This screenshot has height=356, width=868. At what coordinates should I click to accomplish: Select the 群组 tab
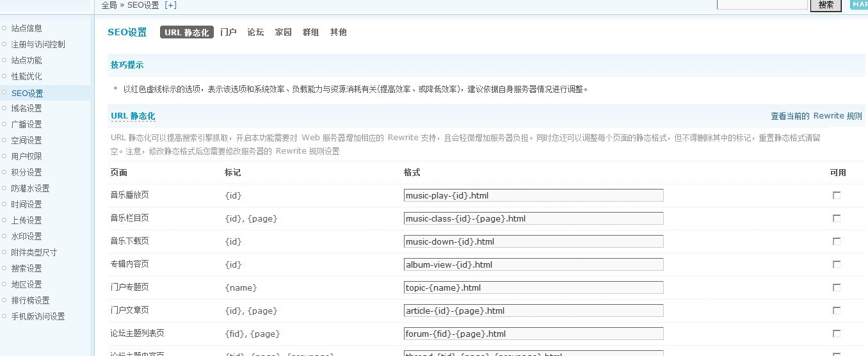(310, 32)
